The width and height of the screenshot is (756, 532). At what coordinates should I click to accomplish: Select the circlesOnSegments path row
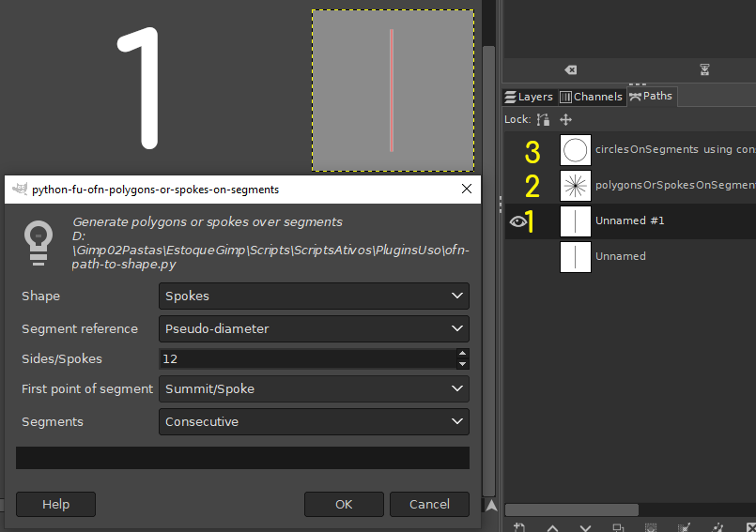pos(630,150)
